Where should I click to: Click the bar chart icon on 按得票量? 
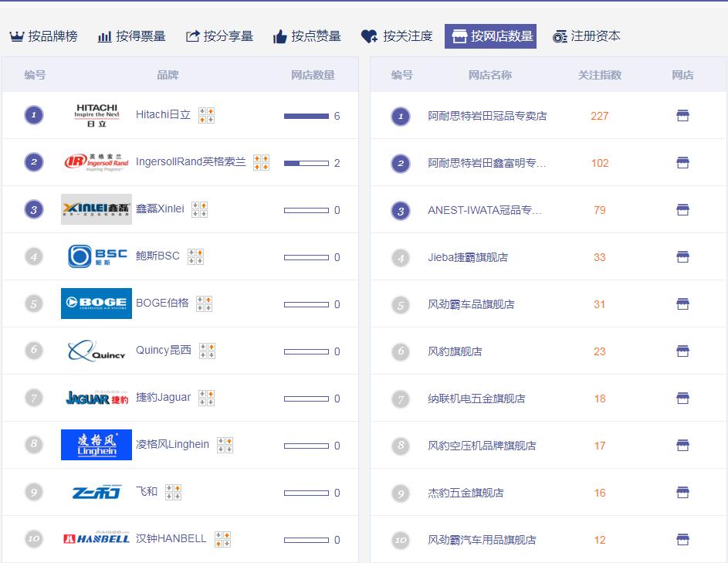104,35
